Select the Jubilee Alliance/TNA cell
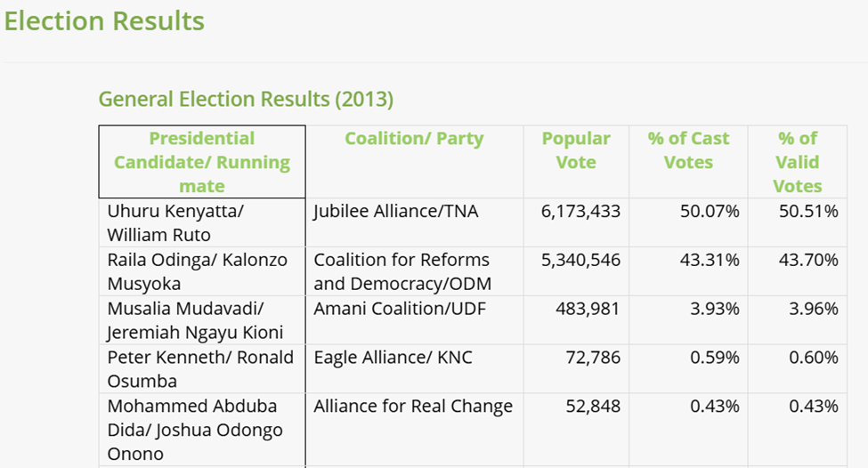 pyautogui.click(x=395, y=212)
